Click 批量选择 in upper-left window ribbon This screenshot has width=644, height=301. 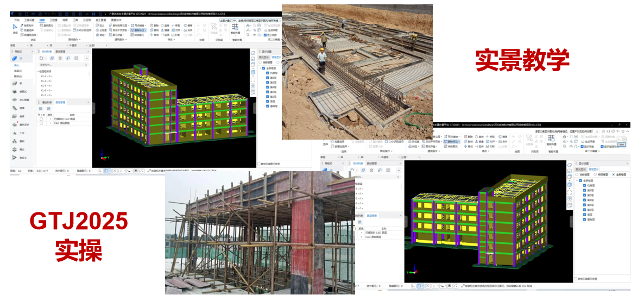pos(28,30)
